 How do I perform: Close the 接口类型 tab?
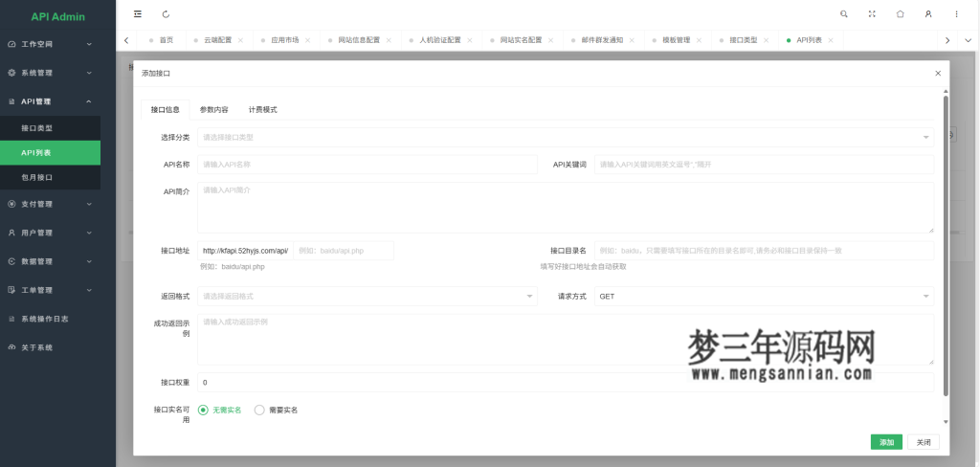[767, 40]
